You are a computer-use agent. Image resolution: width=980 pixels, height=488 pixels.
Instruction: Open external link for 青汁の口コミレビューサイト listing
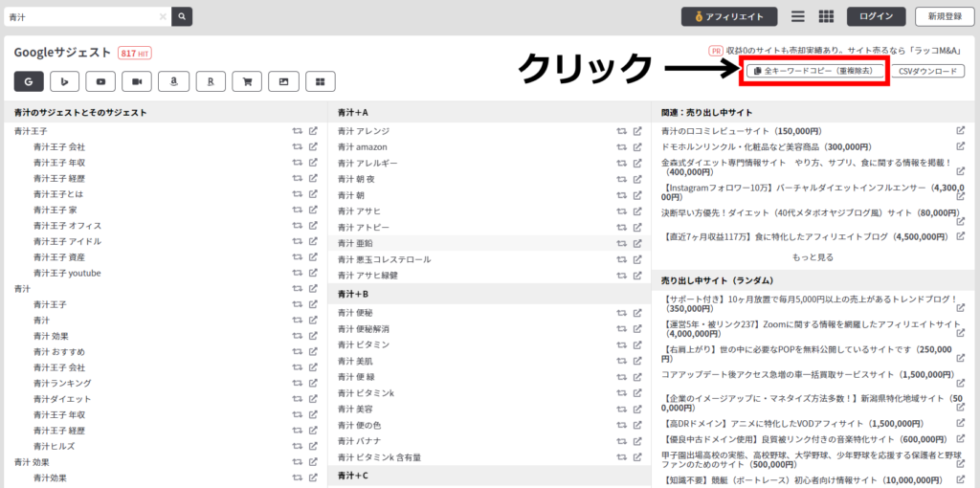tap(960, 130)
